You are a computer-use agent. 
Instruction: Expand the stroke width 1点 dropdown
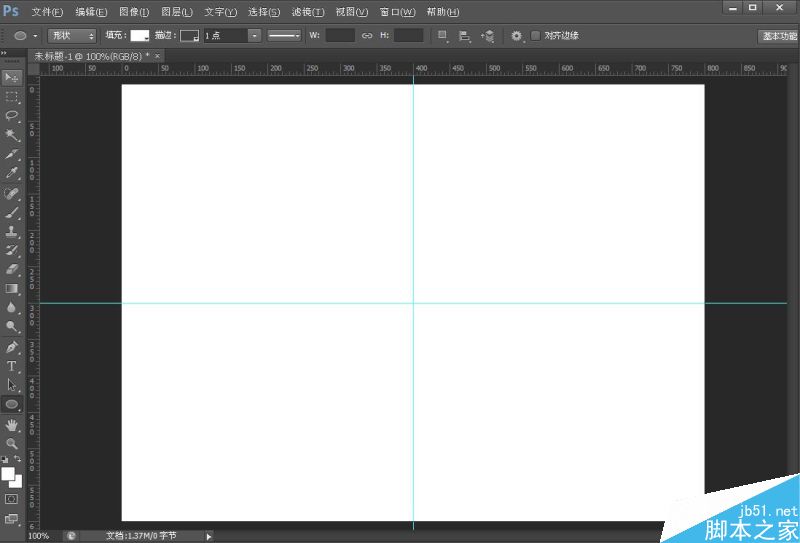click(x=254, y=35)
